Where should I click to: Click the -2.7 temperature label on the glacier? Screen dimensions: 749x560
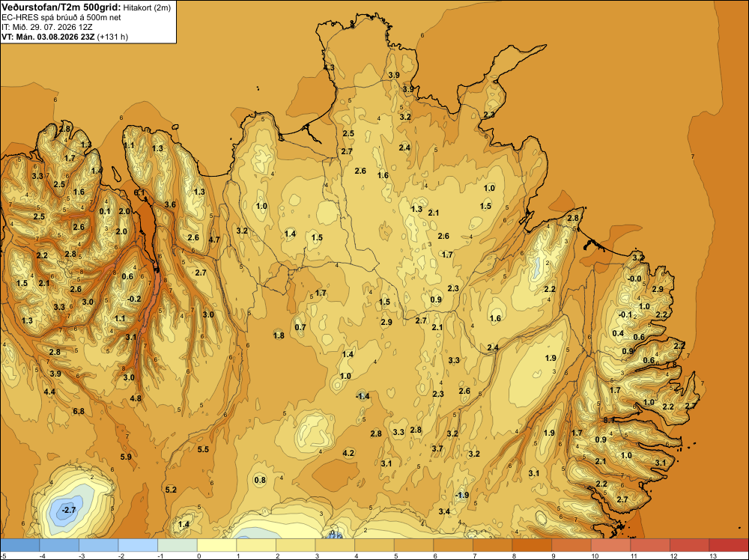tap(69, 510)
